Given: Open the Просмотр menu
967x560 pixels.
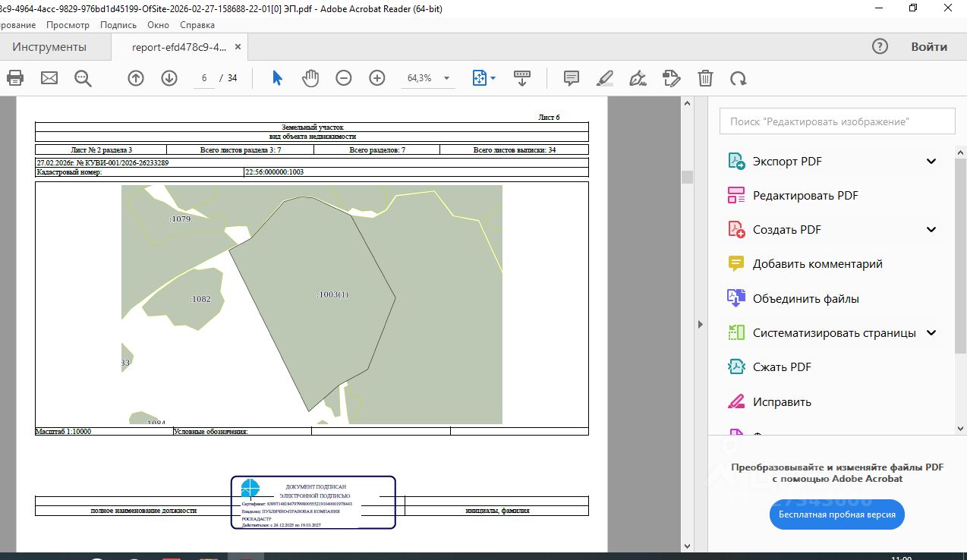Looking at the screenshot, I should tap(68, 25).
